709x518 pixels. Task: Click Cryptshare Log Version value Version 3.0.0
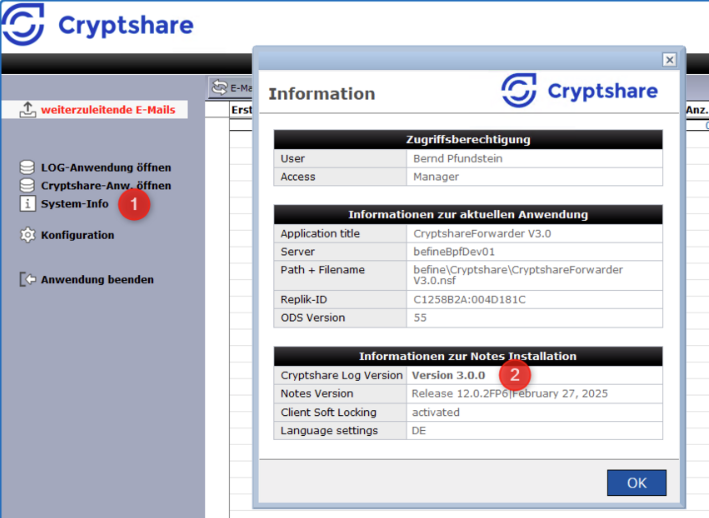(x=448, y=375)
